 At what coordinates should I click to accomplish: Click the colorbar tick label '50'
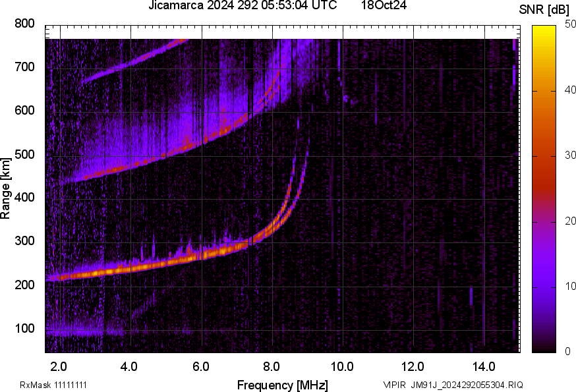(x=570, y=24)
